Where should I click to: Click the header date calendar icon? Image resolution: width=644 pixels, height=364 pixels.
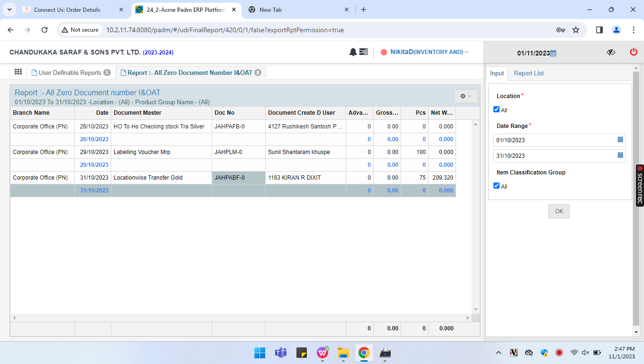(x=553, y=53)
